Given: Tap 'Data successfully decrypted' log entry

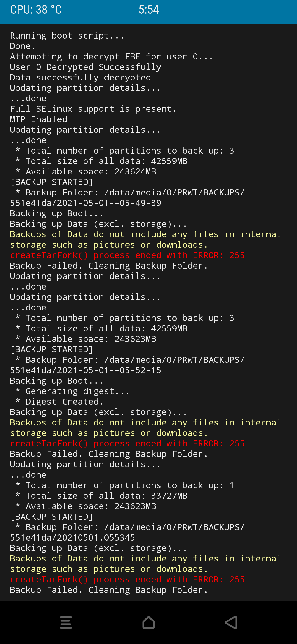Looking at the screenshot, I should [x=80, y=78].
